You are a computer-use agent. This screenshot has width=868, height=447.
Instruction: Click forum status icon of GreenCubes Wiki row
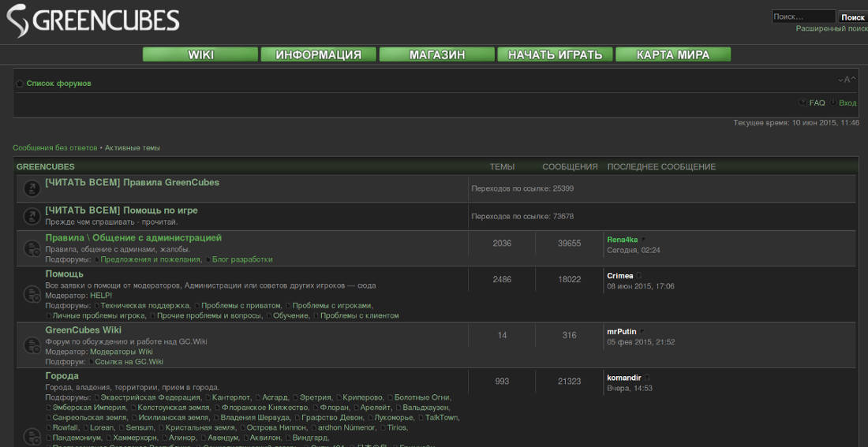tap(32, 346)
